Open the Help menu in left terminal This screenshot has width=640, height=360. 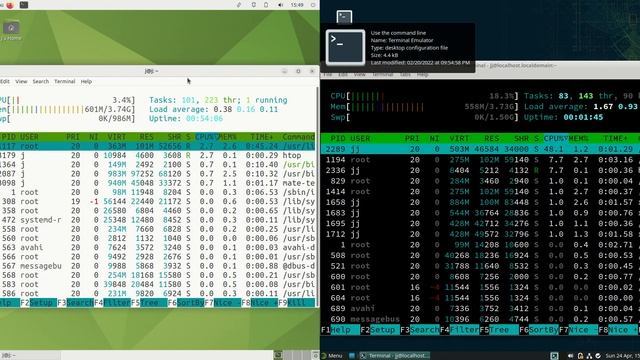86,81
